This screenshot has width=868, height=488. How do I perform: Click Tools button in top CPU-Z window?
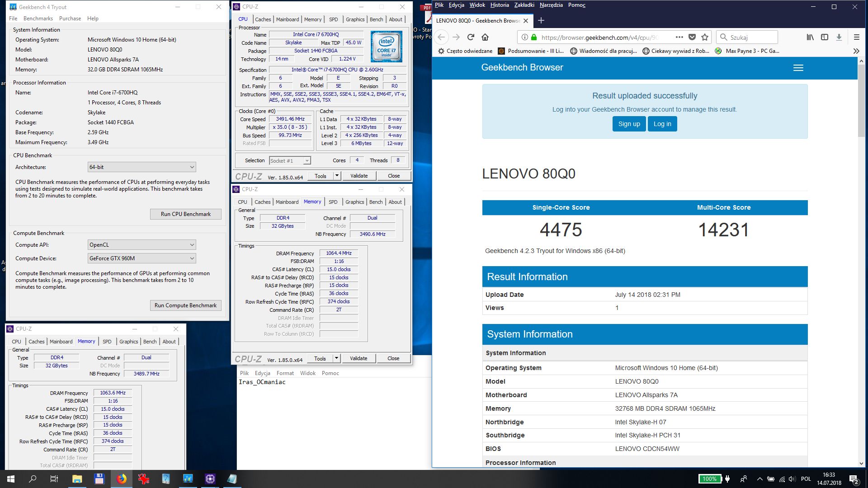tap(321, 176)
